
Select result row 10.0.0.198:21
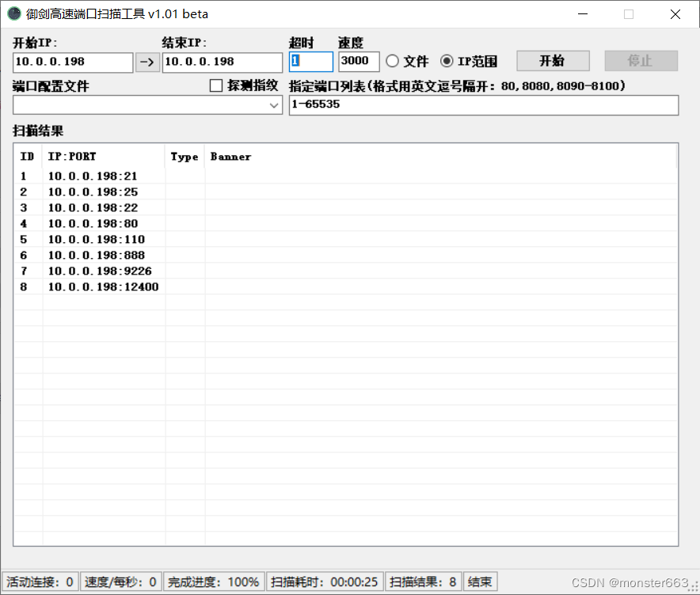pyautogui.click(x=345, y=176)
